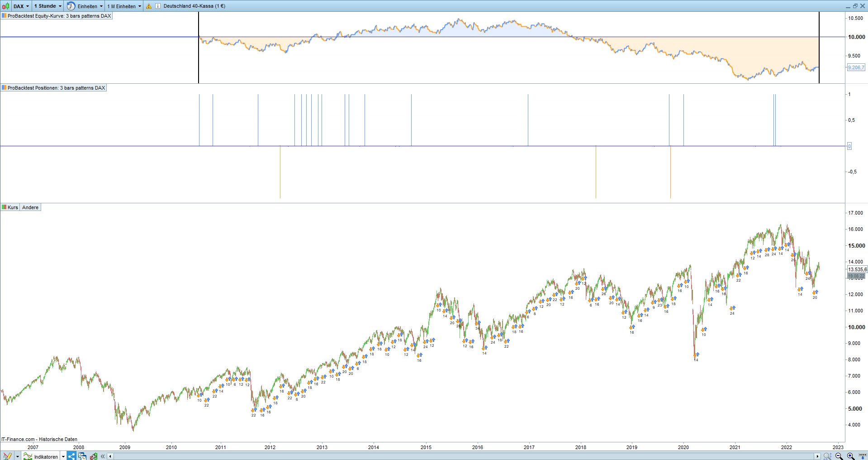Viewport: 868px width, 460px height.
Task: Click the candlestick chart style icon
Action: pos(6,6)
